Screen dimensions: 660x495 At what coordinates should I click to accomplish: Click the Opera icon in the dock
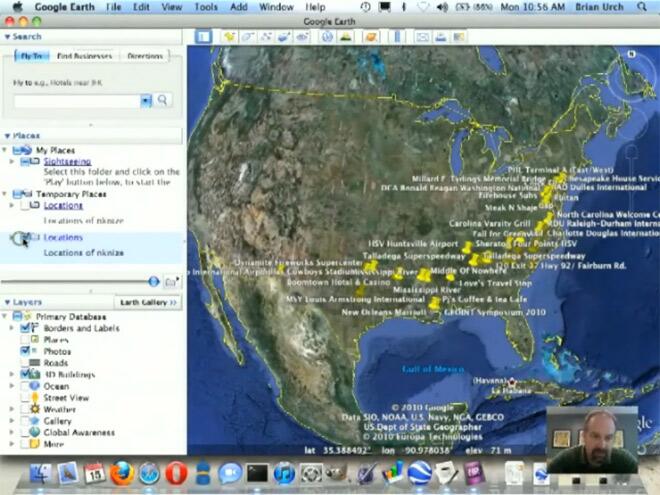[x=177, y=473]
